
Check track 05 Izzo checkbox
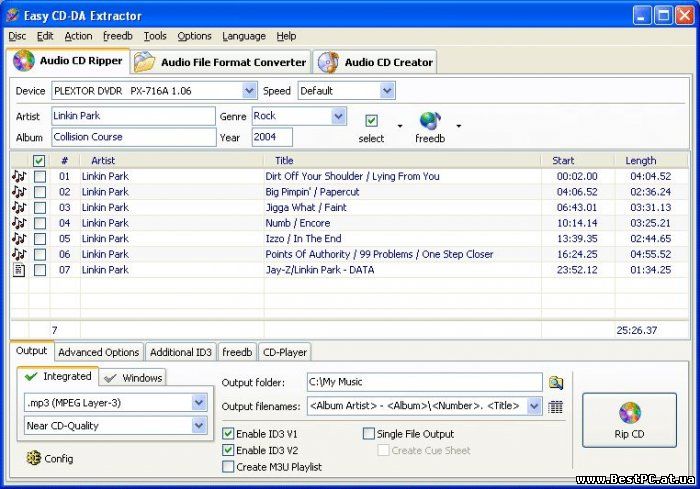click(40, 238)
